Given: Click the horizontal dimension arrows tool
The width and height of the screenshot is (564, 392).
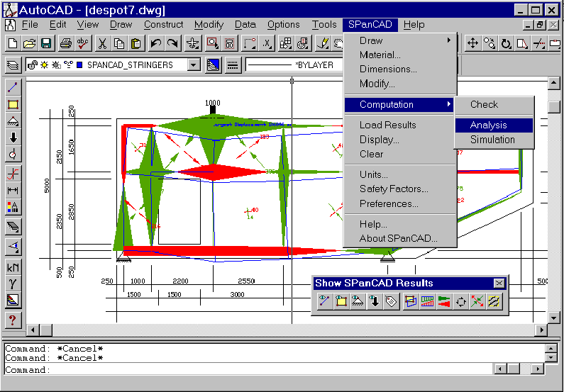Looking at the screenshot, I should (x=13, y=191).
